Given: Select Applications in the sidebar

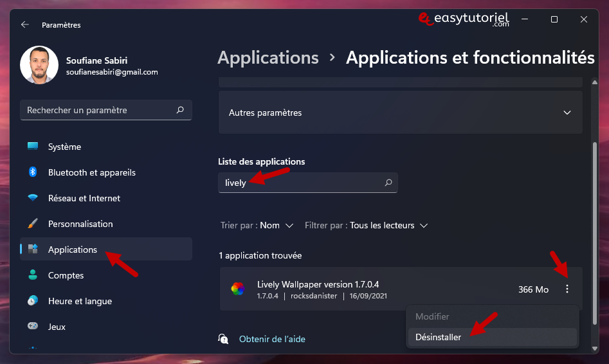Looking at the screenshot, I should pyautogui.click(x=105, y=250).
